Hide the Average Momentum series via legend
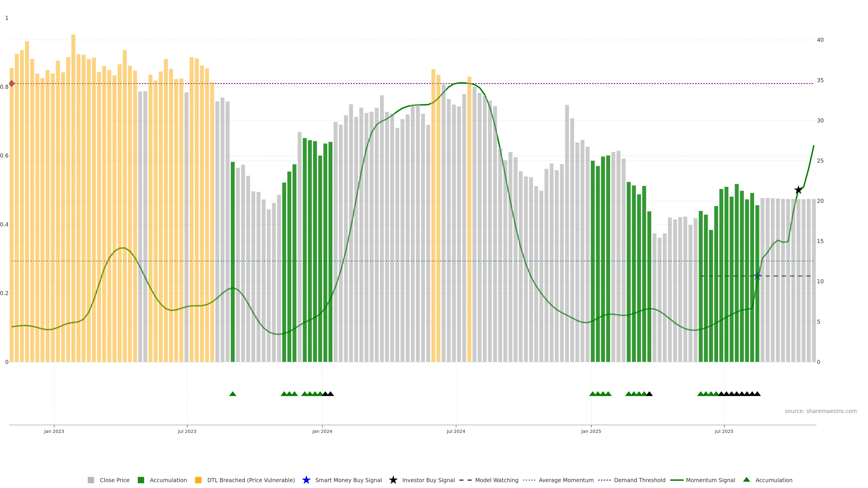The height and width of the screenshot is (488, 868). point(566,480)
